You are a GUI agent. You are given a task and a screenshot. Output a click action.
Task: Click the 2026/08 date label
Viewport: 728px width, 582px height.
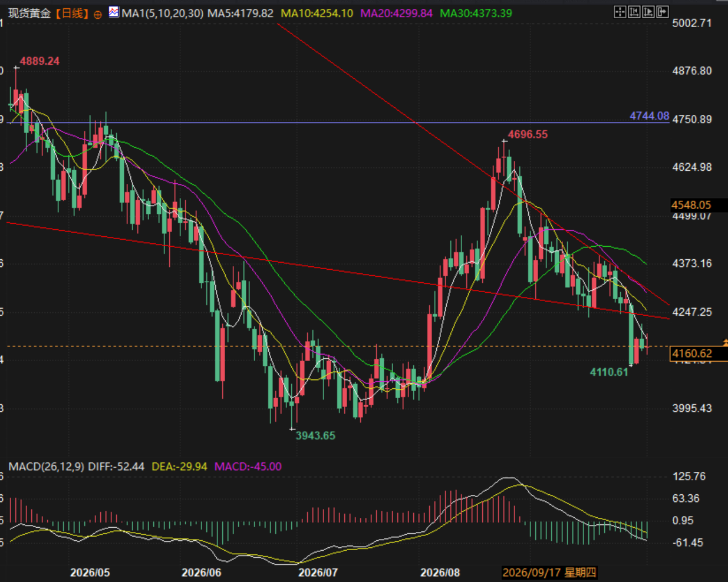[440, 573]
